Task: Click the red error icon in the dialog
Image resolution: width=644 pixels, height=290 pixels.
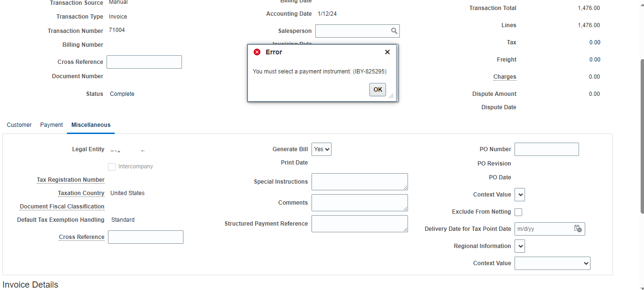Action: (257, 52)
